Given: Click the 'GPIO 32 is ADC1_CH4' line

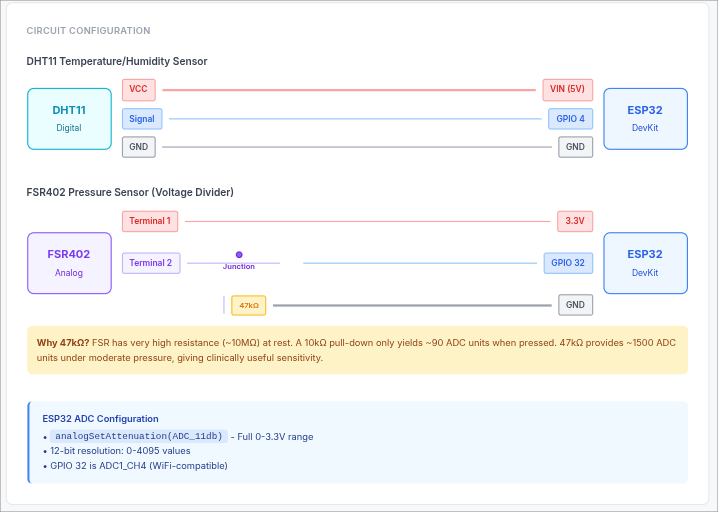Looking at the screenshot, I should (139, 466).
